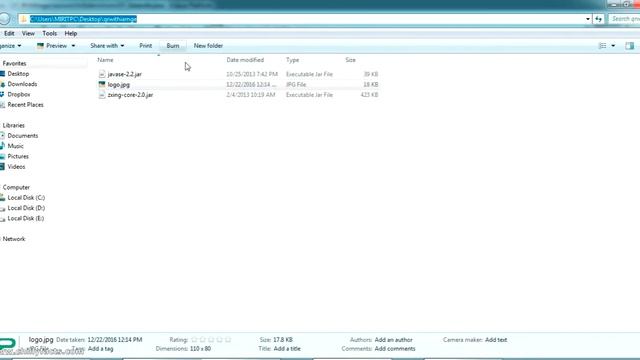Image resolution: width=640 pixels, height=360 pixels.
Task: Click the Print toolbar button
Action: point(146,46)
